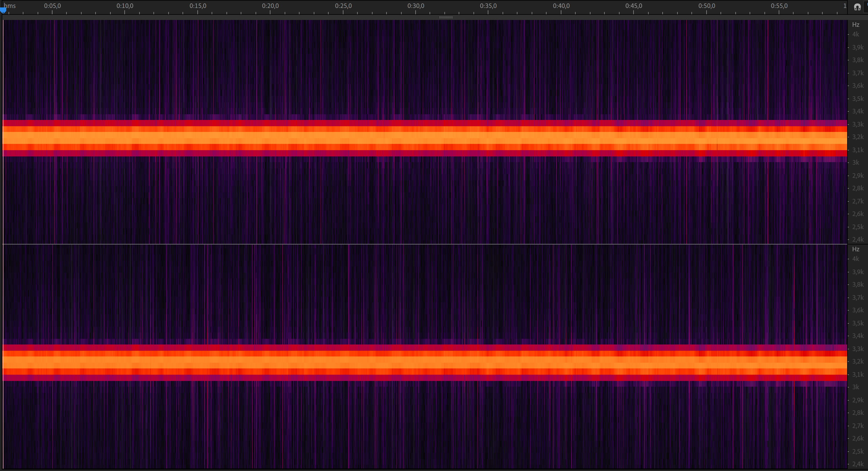Click the Hz label of the top channel
Viewport: 868px width, 471px height.
[855, 25]
